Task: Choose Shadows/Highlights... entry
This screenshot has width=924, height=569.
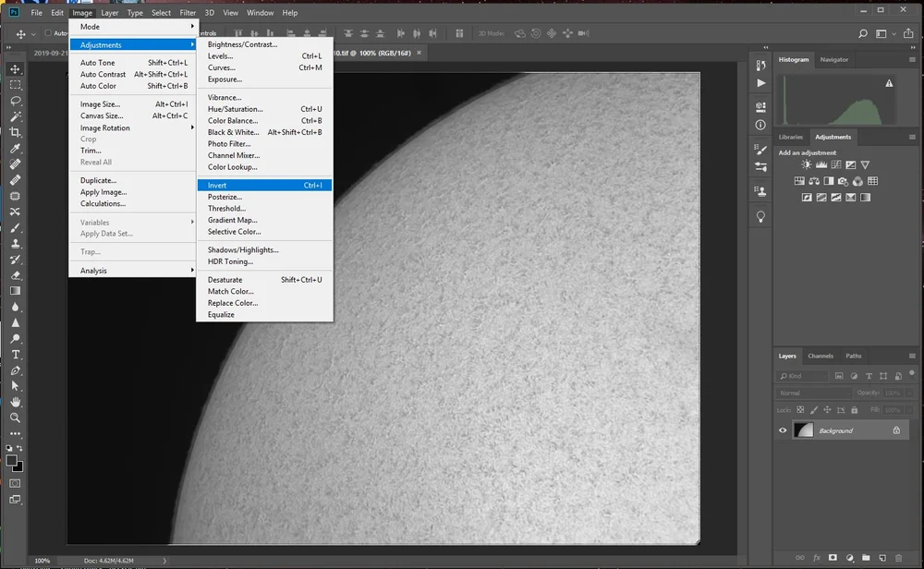Action: pos(264,249)
